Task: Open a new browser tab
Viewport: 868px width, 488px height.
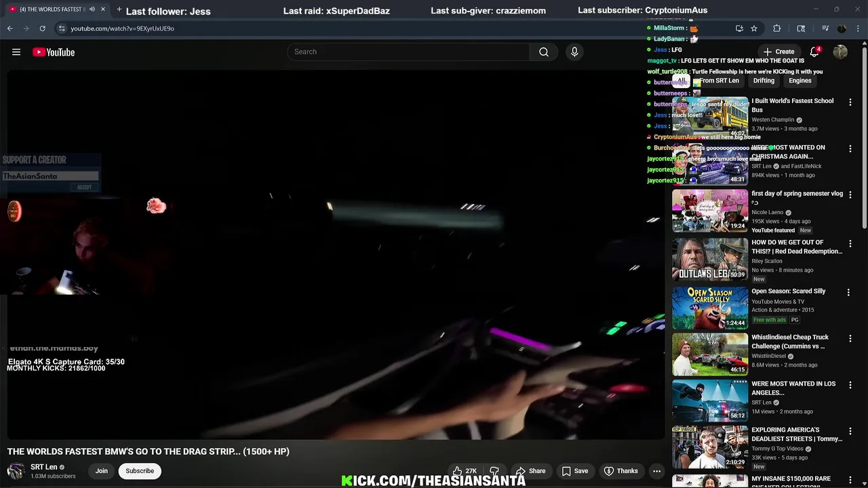Action: (x=119, y=9)
